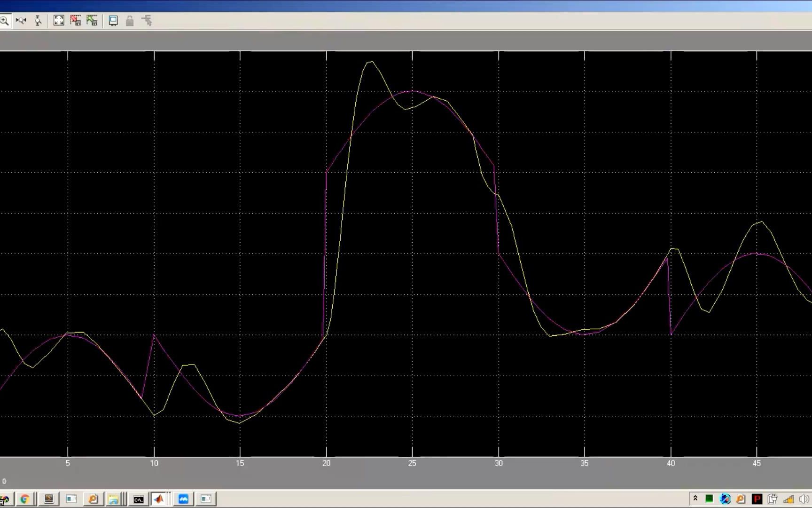Click the x-axis label 10

(x=154, y=463)
